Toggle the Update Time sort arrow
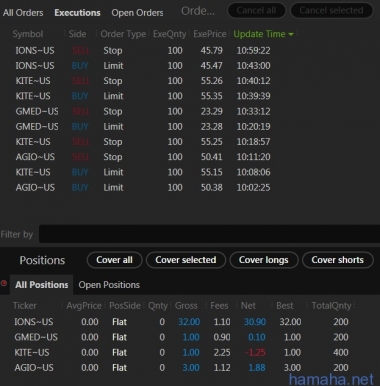Viewport: 380px width, 386px height. point(291,34)
